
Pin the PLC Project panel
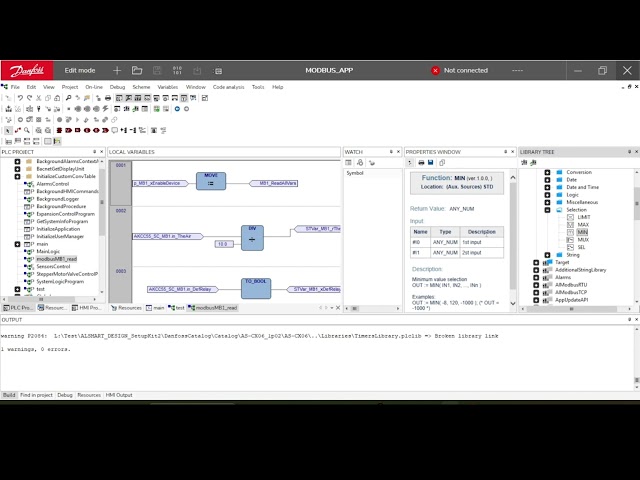(x=94, y=152)
